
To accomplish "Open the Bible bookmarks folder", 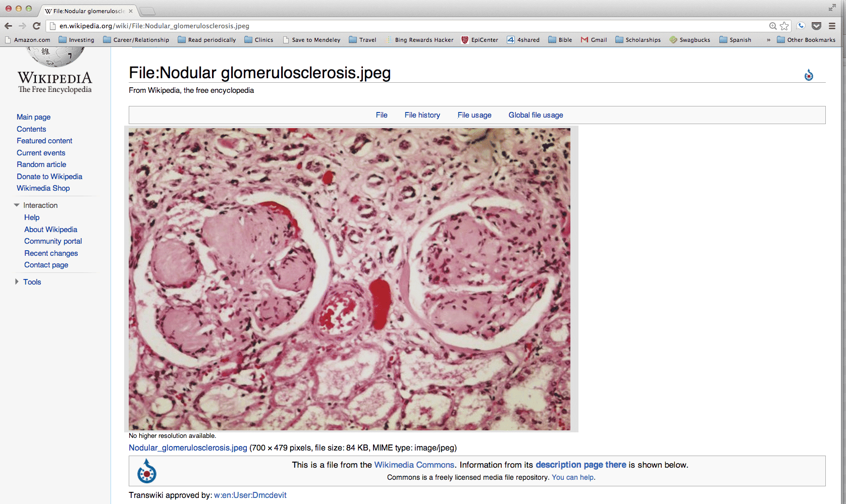I will [560, 40].
